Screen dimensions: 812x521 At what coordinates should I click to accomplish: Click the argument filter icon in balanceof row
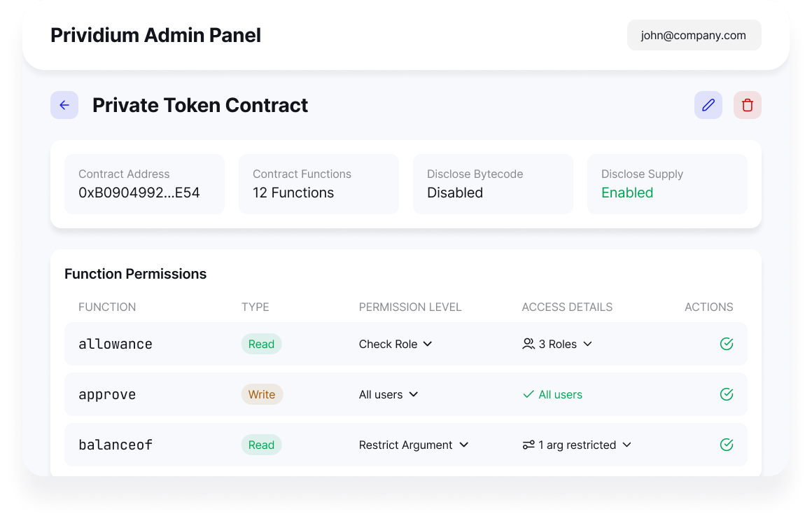(x=528, y=445)
